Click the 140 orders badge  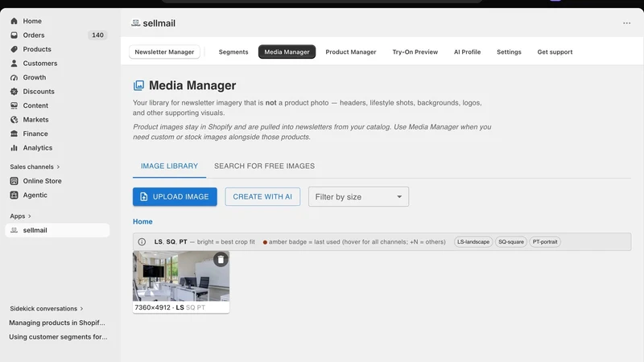[x=97, y=35]
